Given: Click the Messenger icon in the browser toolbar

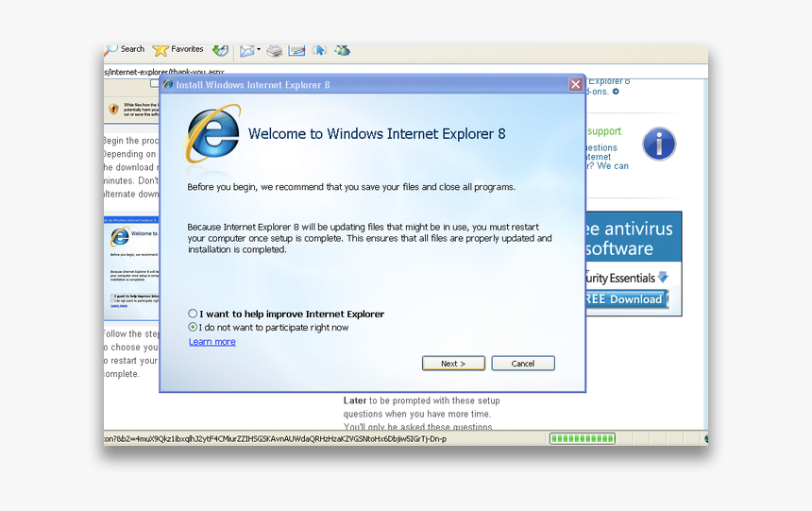Looking at the screenshot, I should (x=342, y=50).
